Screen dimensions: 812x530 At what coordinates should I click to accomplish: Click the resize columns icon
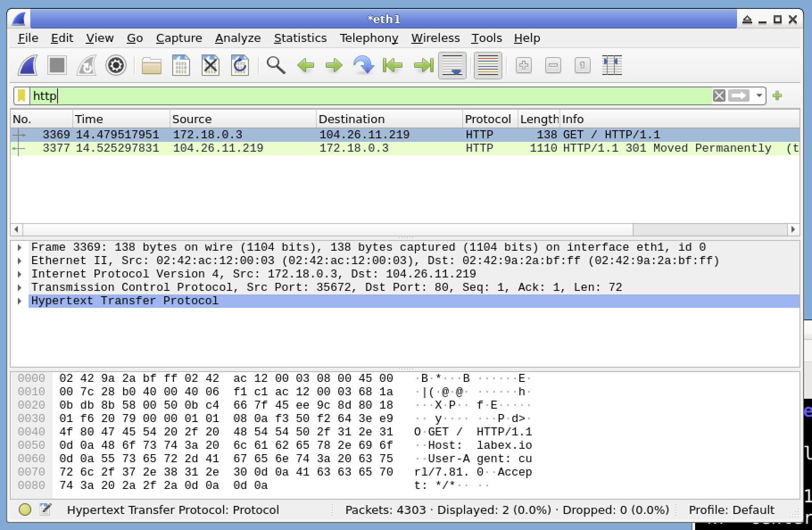click(x=612, y=66)
